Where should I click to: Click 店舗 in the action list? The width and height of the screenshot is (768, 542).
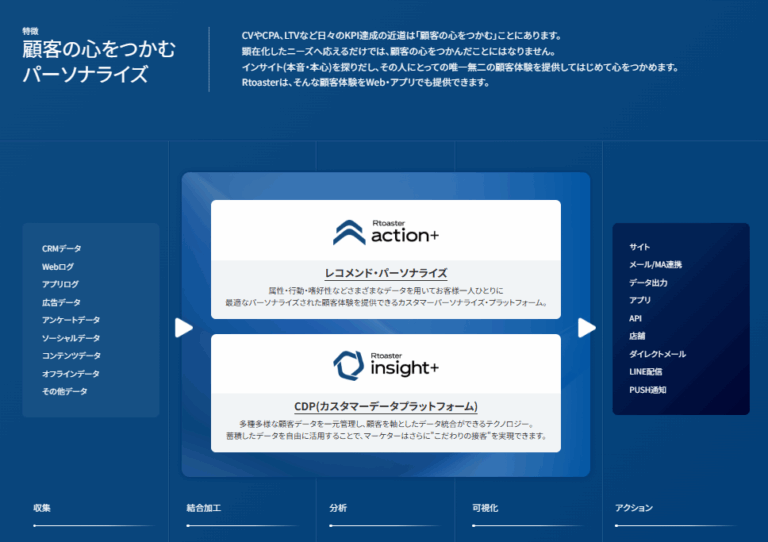tap(637, 336)
